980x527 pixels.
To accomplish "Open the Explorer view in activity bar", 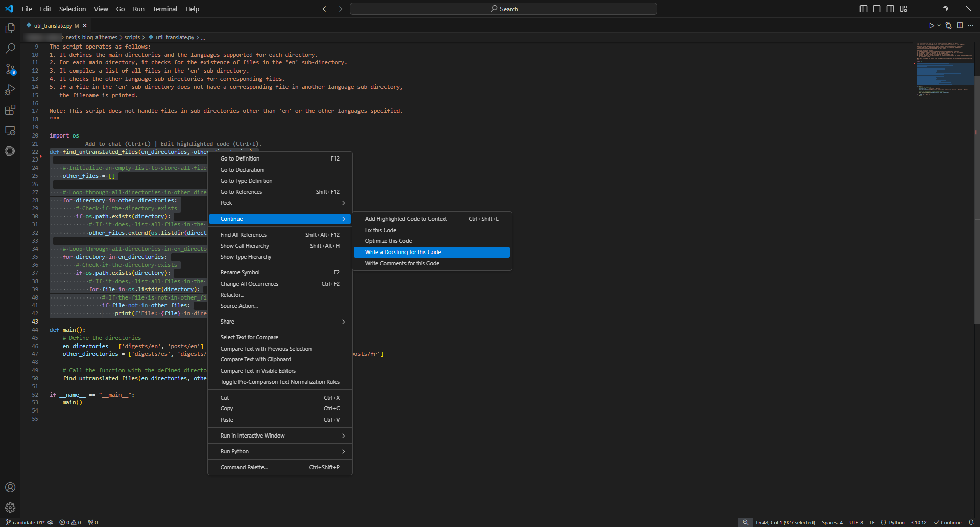I will click(10, 28).
